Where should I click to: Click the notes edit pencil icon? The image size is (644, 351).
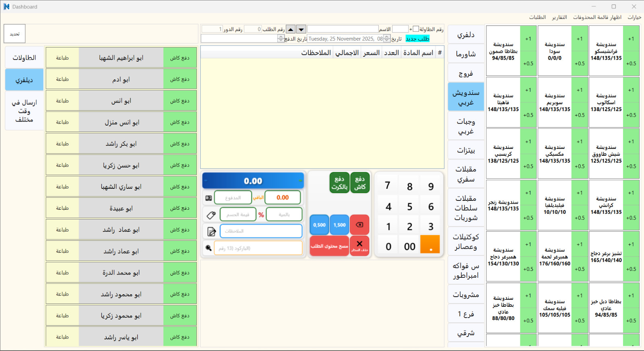tap(211, 231)
